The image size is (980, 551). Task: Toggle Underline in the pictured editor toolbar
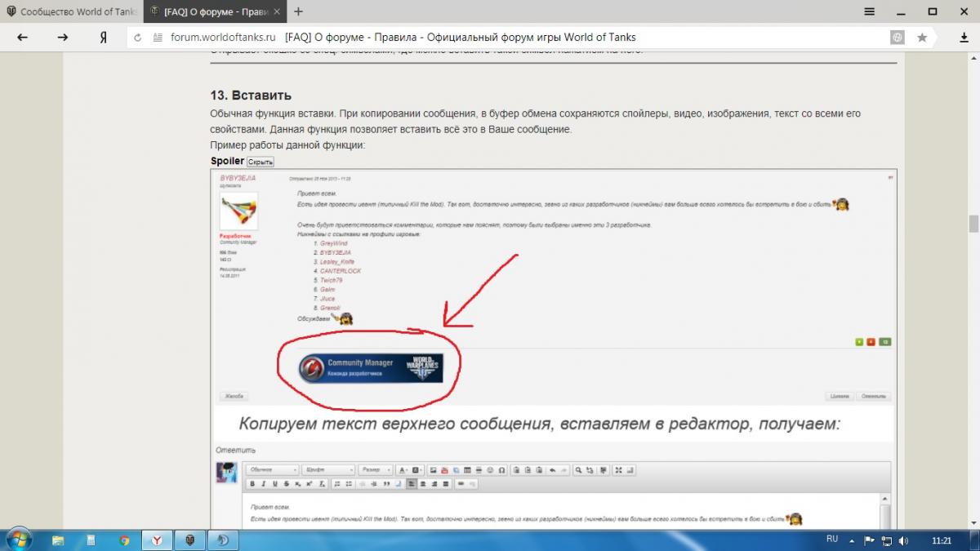coord(275,484)
